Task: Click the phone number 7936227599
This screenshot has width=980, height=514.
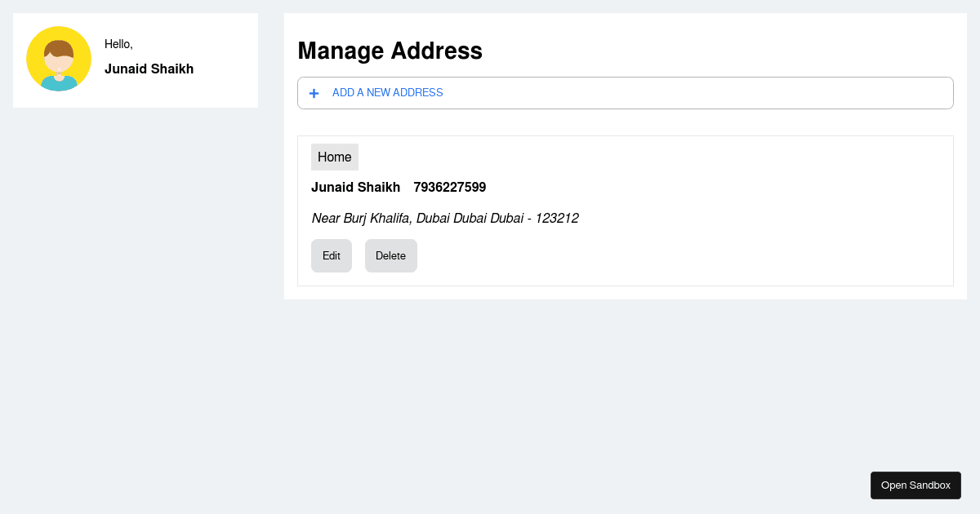Action: [450, 187]
